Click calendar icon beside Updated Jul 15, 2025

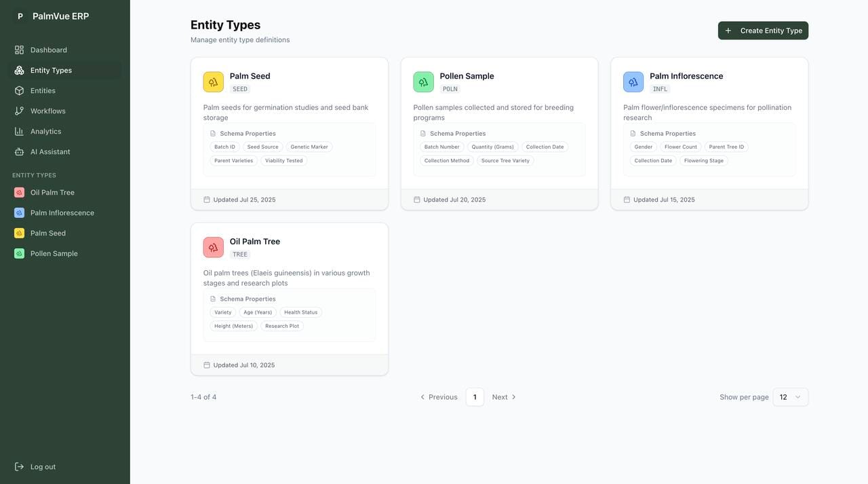(627, 200)
